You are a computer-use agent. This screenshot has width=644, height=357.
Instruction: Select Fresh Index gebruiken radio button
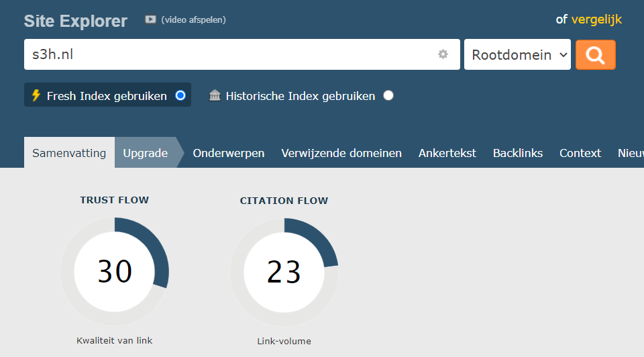tap(180, 95)
